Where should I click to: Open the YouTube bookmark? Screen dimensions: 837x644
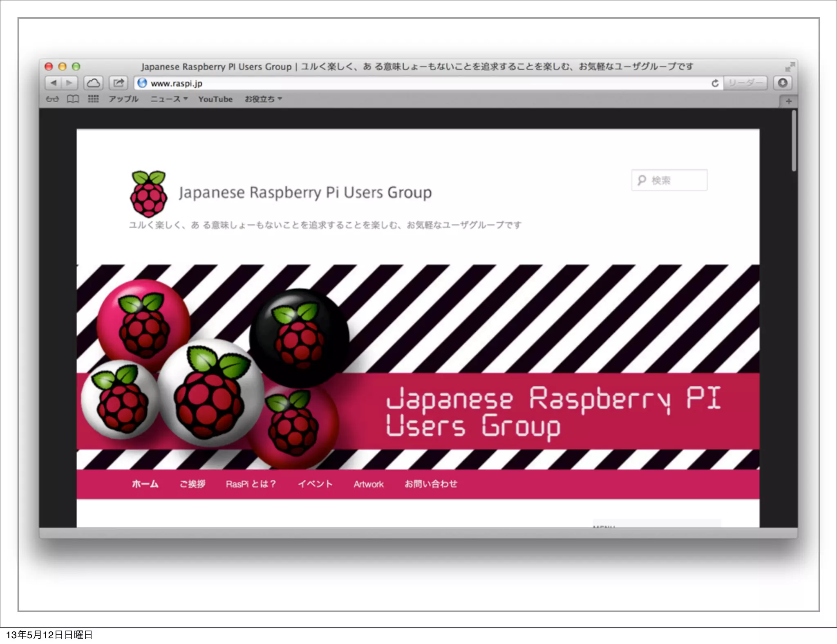(x=215, y=99)
